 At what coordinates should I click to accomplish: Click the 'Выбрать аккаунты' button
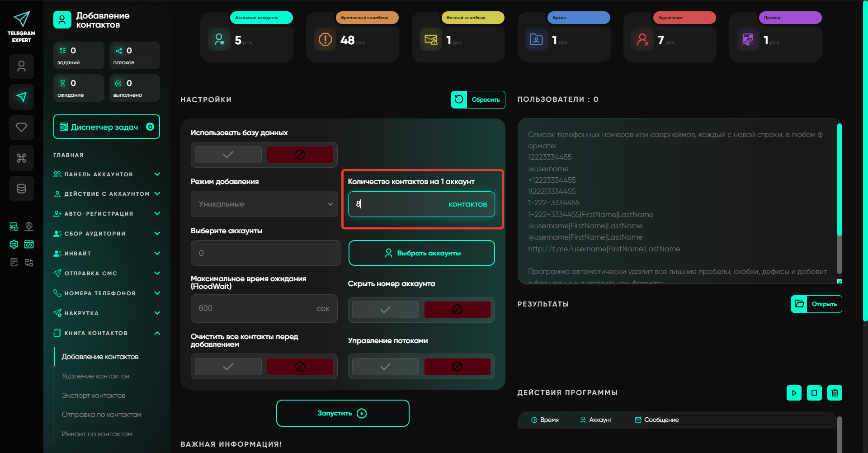(x=421, y=253)
